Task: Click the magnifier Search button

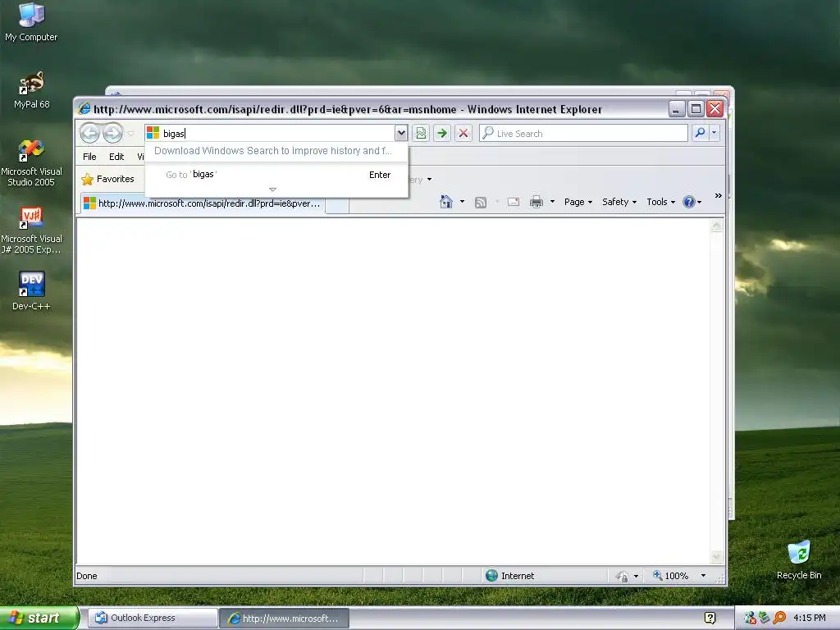Action: 700,133
